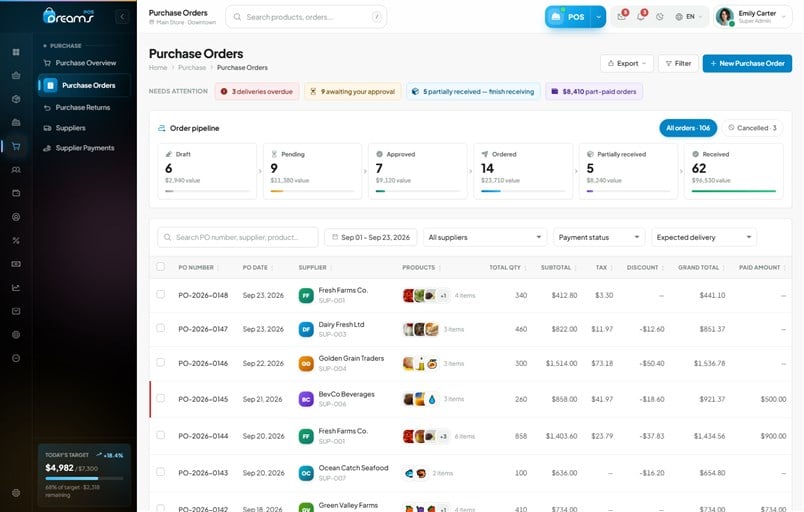
Task: Click the store icon in the rail
Action: [16, 122]
